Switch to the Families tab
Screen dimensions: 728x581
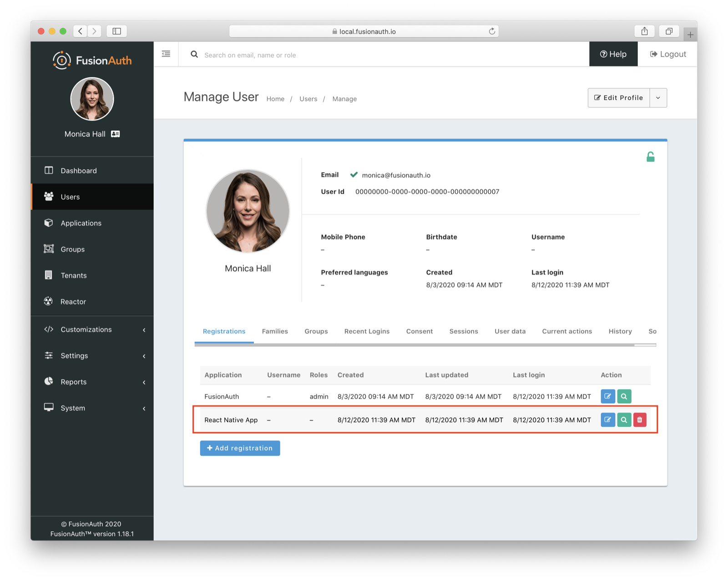tap(275, 331)
